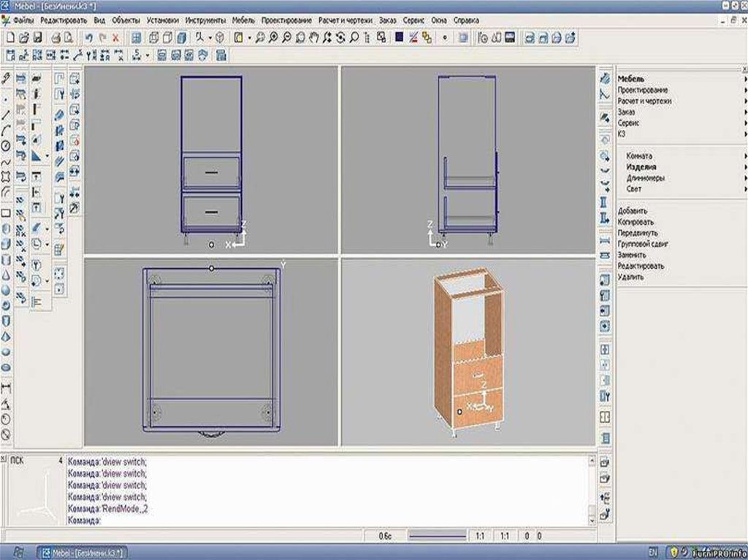Toggle the four-viewport layout button

[x=137, y=37]
